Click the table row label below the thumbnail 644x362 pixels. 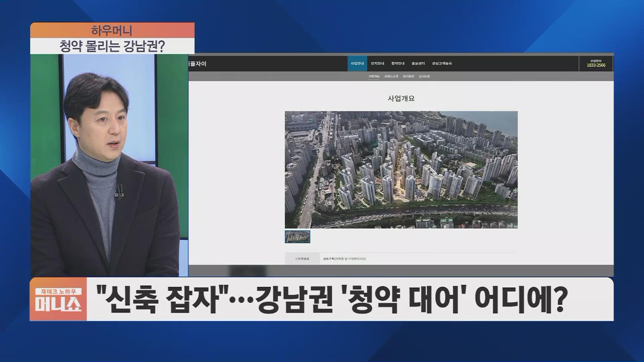click(x=302, y=259)
